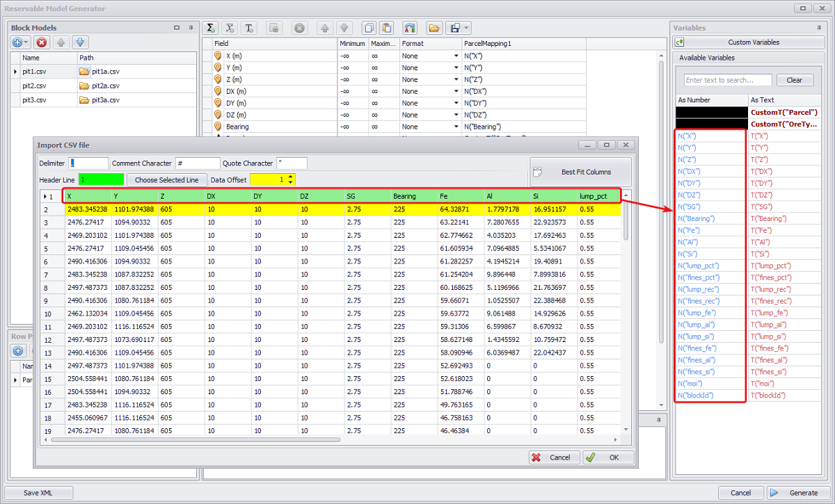Click the folder icon beside pit1a.csv
The image size is (835, 504).
84,72
